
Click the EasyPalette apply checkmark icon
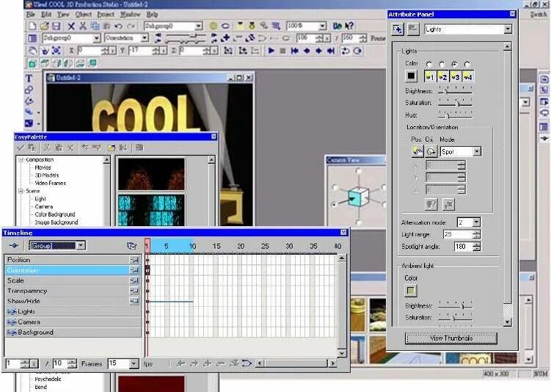(21, 148)
